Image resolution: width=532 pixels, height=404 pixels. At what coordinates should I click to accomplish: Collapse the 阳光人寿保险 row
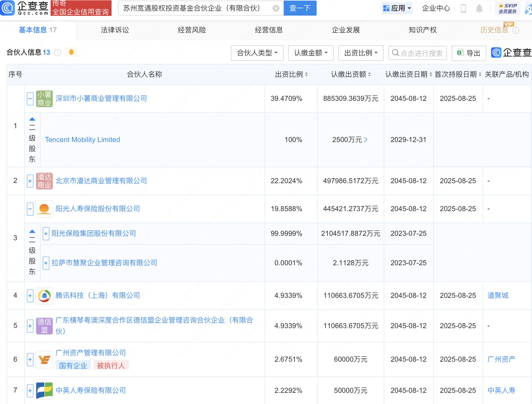(30, 209)
